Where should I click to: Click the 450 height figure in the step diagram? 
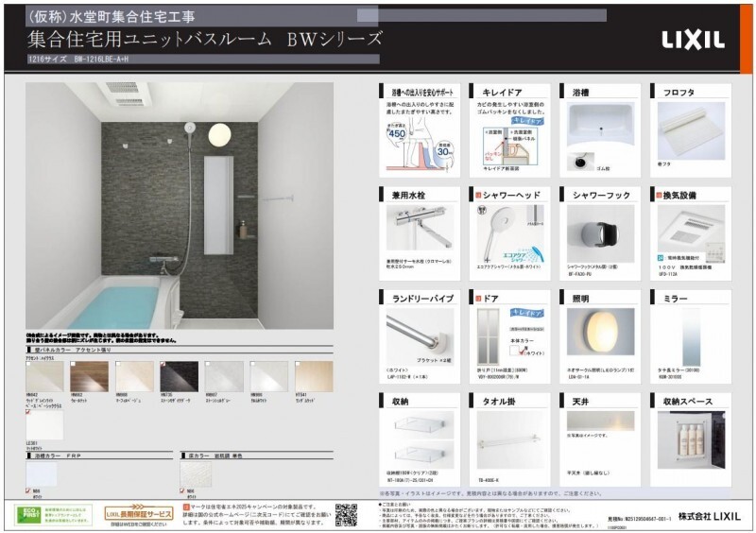click(x=397, y=133)
